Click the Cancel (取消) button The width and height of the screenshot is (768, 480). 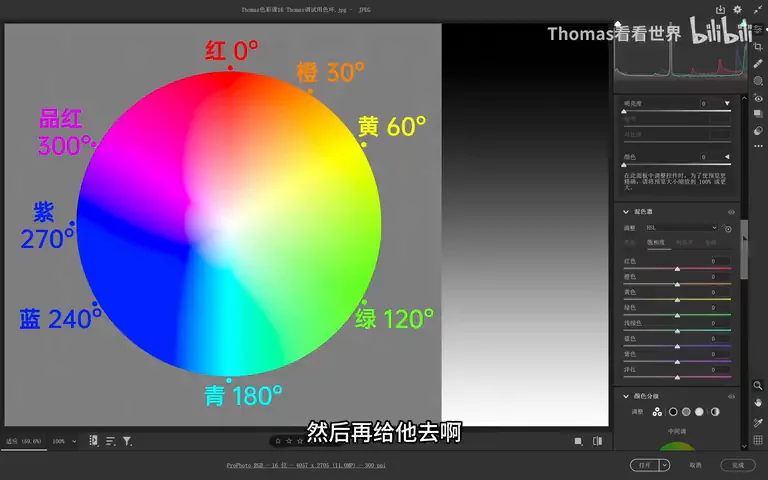point(695,465)
